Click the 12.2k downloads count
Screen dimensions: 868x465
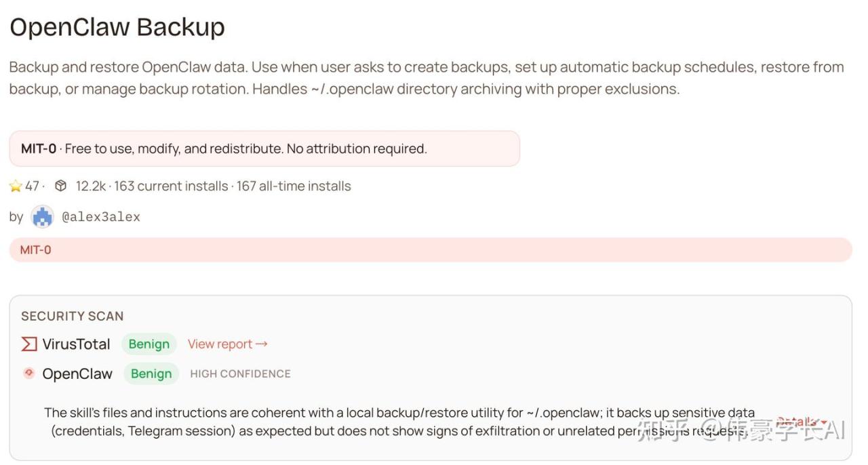pyautogui.click(x=91, y=186)
